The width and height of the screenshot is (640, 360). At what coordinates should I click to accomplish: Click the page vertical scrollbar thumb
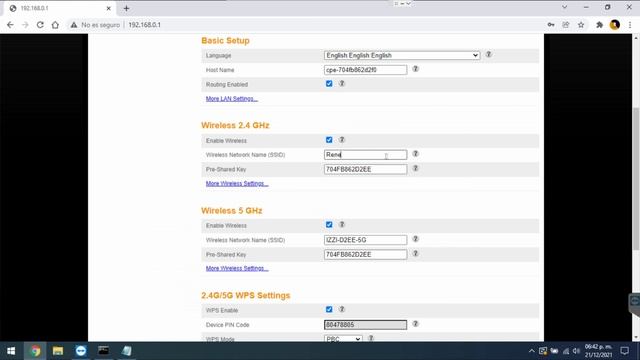636,180
